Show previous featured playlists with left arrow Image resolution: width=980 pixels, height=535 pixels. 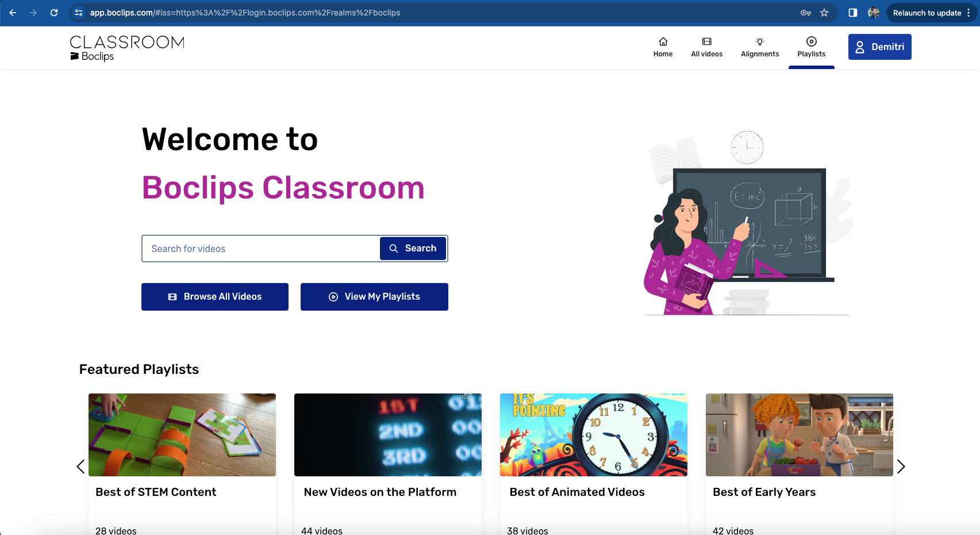point(80,467)
